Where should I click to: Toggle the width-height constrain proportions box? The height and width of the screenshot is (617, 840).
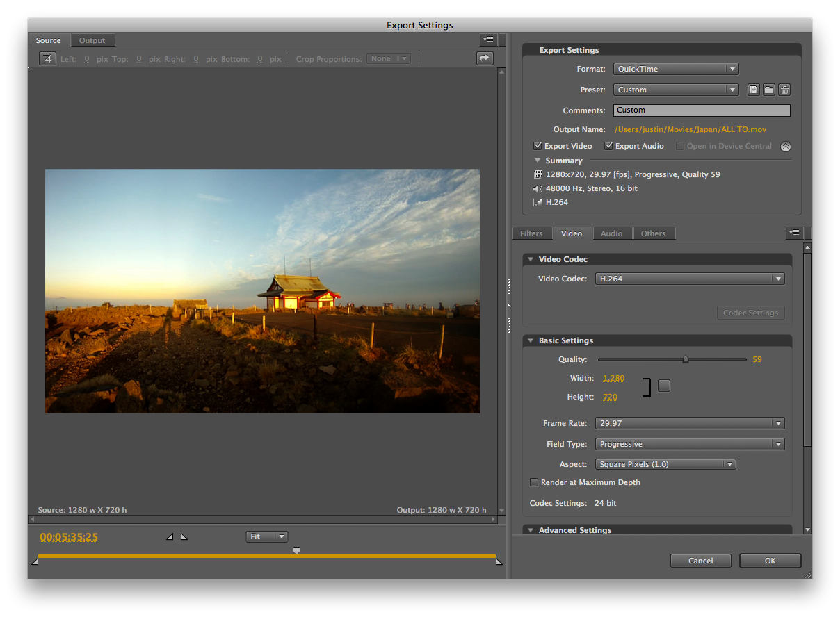coord(664,386)
